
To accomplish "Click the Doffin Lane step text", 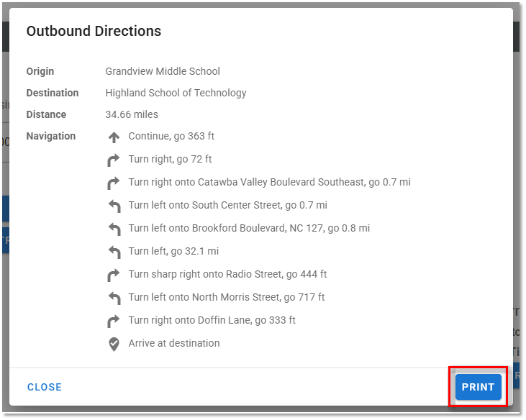I will tap(212, 320).
